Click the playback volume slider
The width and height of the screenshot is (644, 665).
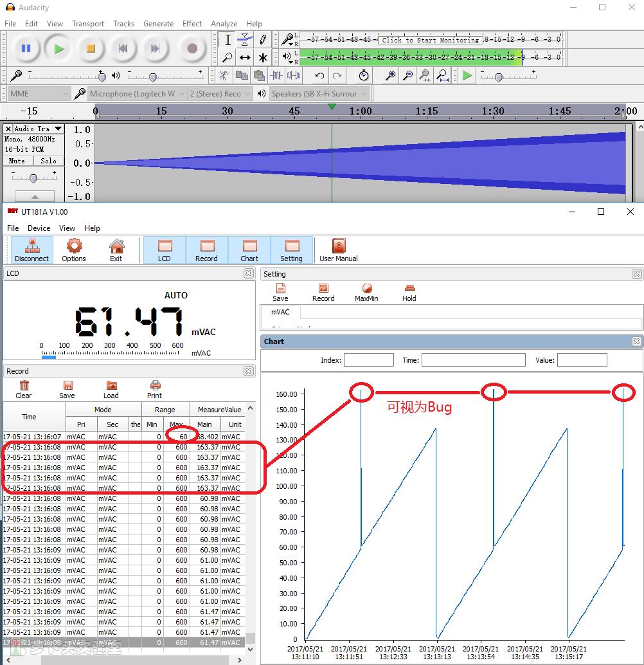[152, 77]
